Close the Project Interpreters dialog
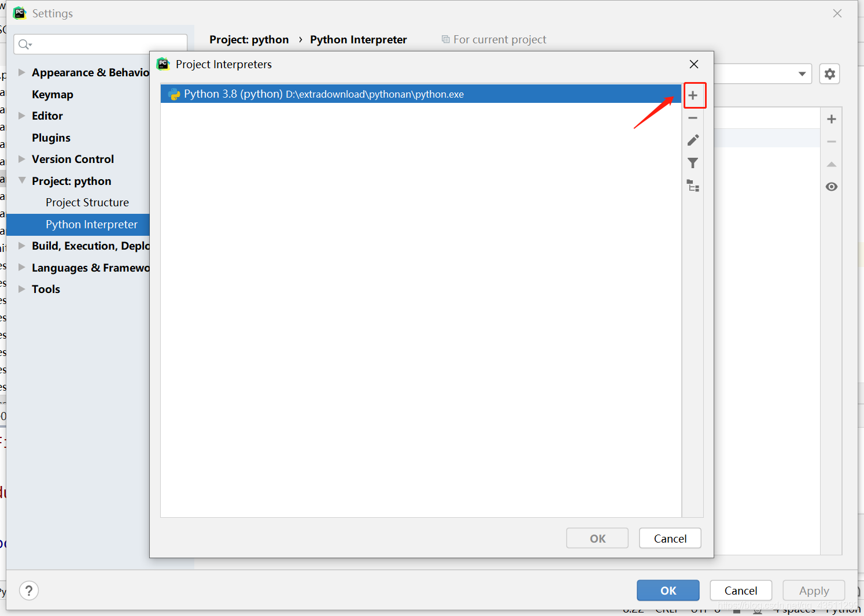 694,64
